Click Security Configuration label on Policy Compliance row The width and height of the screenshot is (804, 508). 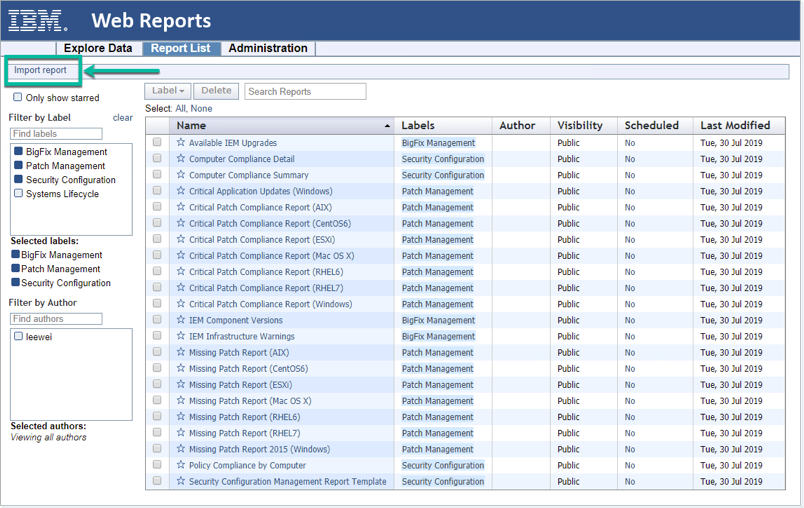[443, 465]
